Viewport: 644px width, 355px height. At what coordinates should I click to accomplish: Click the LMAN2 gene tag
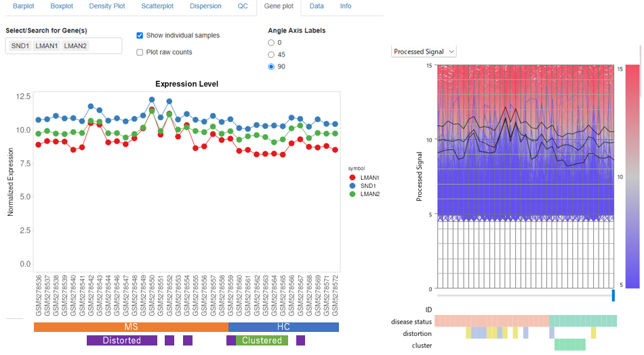click(75, 45)
